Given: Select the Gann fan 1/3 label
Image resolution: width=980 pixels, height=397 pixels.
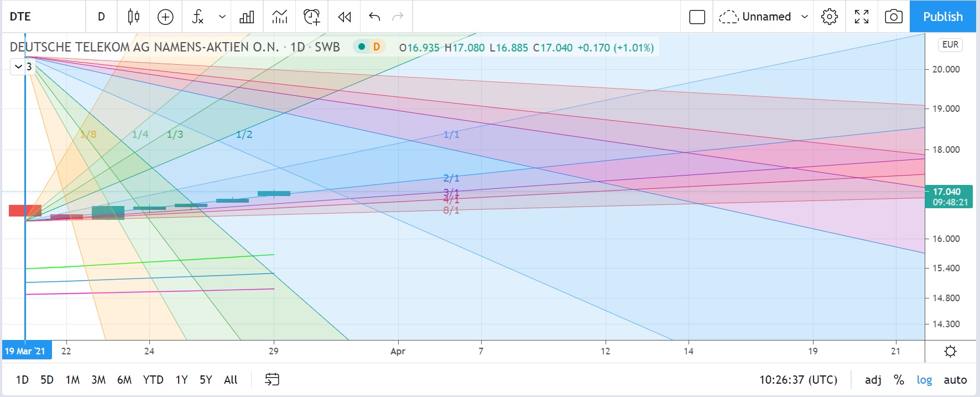Looking at the screenshot, I should pos(175,135).
